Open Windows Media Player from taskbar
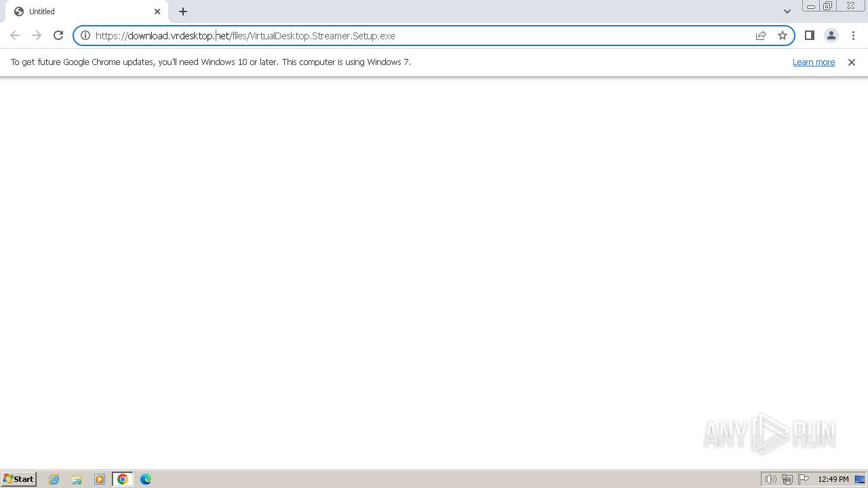The image size is (868, 488). coord(100,479)
